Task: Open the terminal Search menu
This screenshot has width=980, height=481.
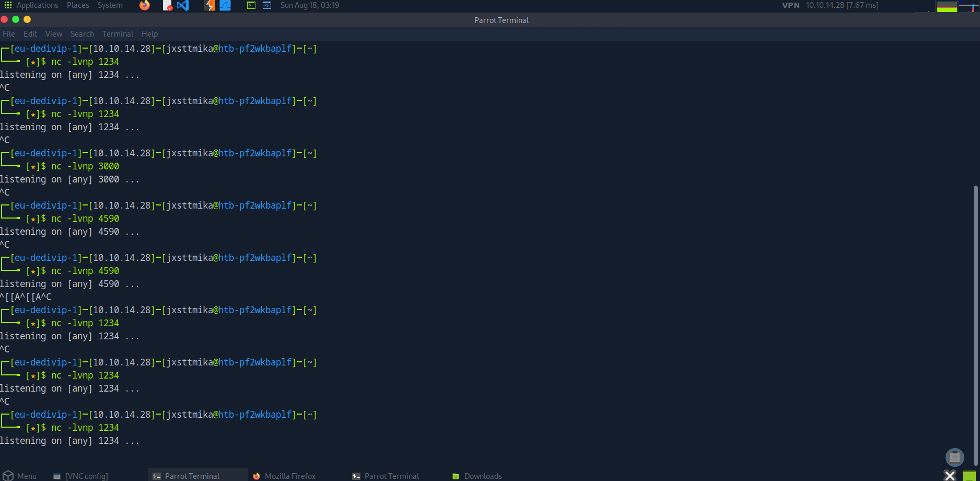Action: tap(82, 34)
